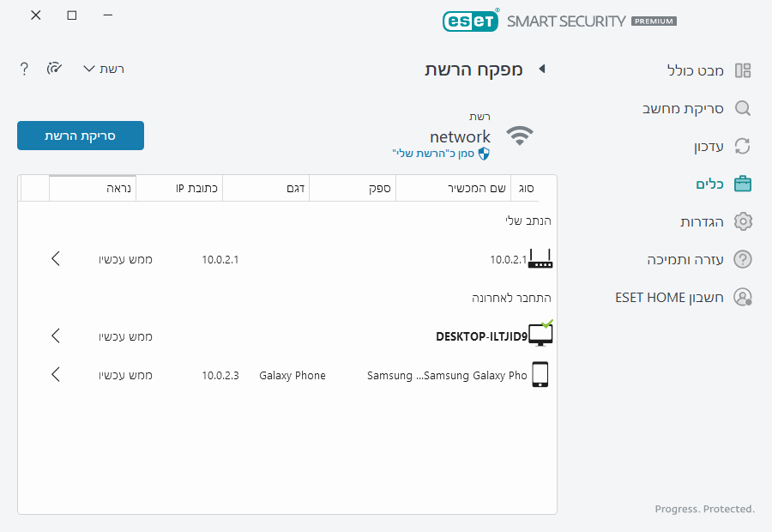The image size is (772, 532).
Task: Select the DESKTOP-ILTJID9 computer icon
Action: [540, 334]
